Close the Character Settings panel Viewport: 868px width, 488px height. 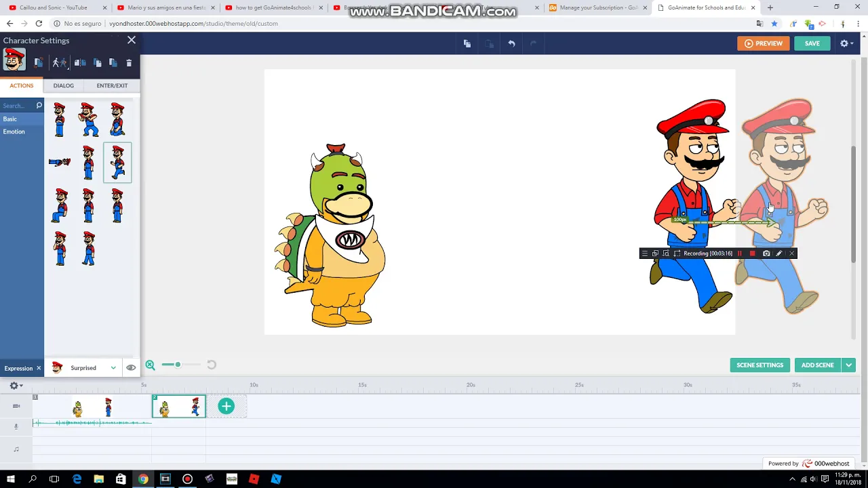click(132, 40)
